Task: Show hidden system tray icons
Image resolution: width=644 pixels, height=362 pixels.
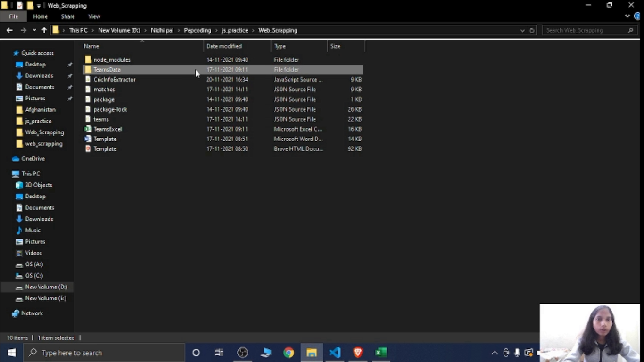Action: pos(495,353)
